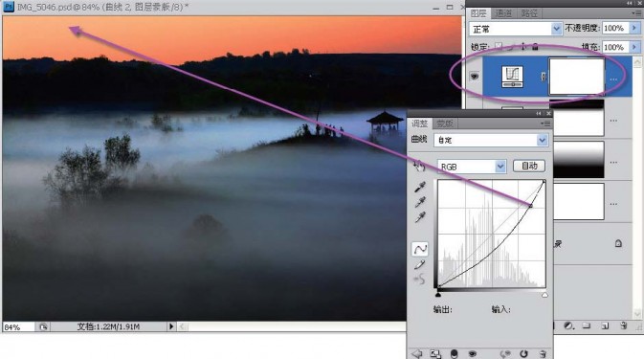
Task: Open the fill 填充 slider arrow
Action: tap(634, 47)
